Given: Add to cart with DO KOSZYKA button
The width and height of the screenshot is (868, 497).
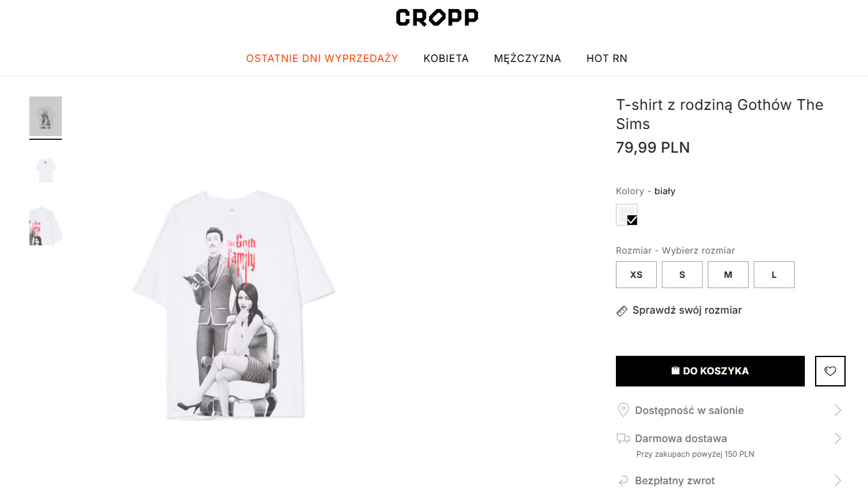Looking at the screenshot, I should pyautogui.click(x=710, y=371).
